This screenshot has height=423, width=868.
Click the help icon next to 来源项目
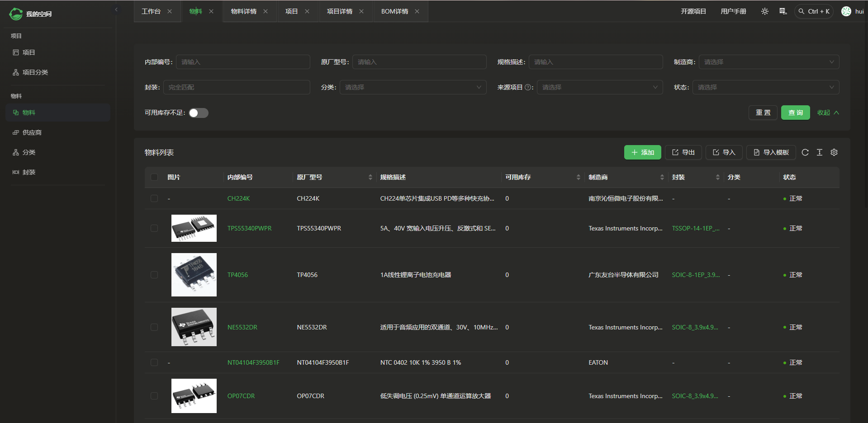click(528, 88)
